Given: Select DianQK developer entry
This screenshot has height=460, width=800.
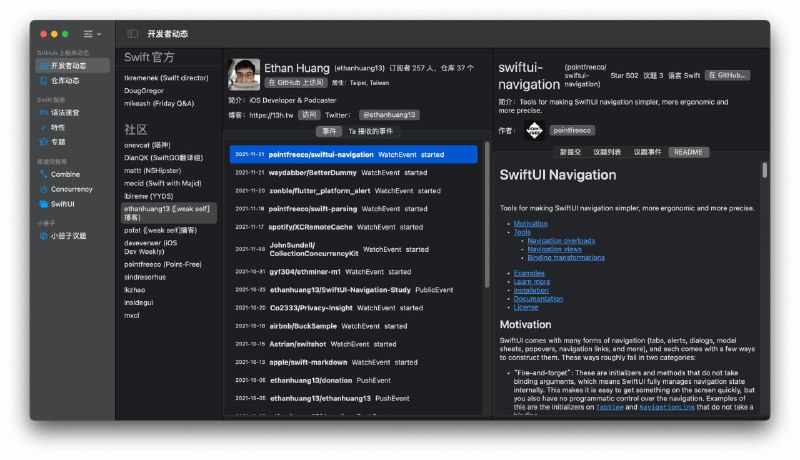Looking at the screenshot, I should click(x=163, y=158).
